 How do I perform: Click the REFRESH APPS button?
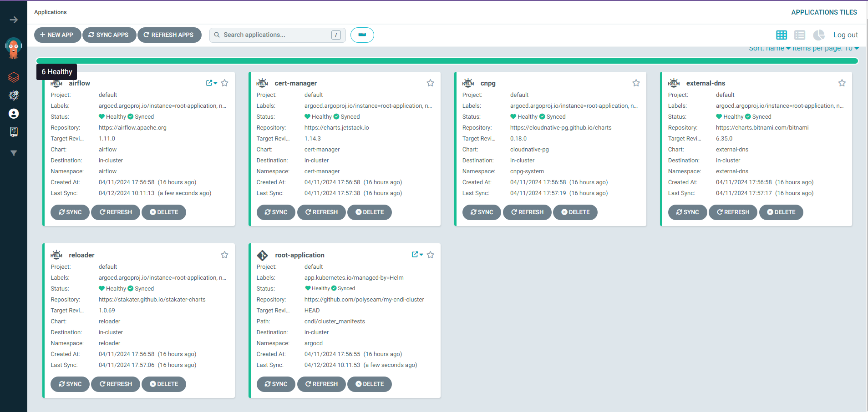coord(169,35)
